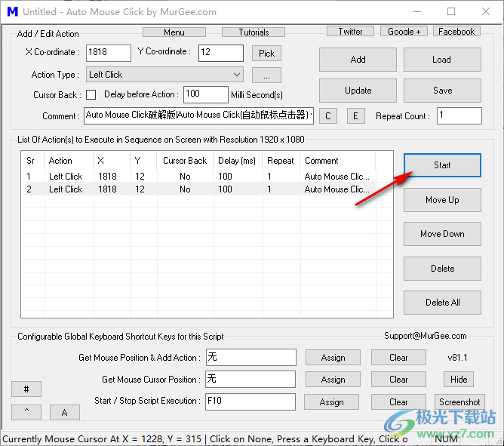Image resolution: width=504 pixels, height=446 pixels.
Task: Click the Pick button
Action: pyautogui.click(x=266, y=54)
